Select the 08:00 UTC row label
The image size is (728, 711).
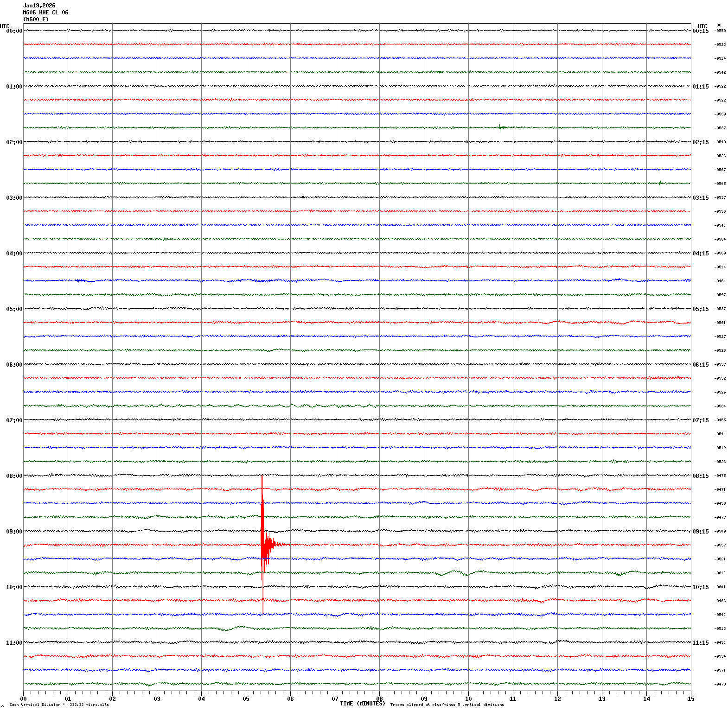tap(14, 476)
